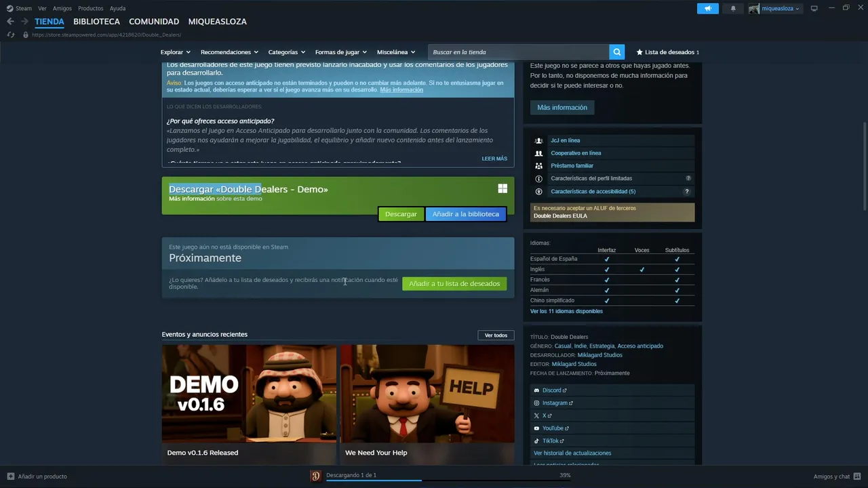Open the Ver menu
The width and height of the screenshot is (868, 488).
42,8
